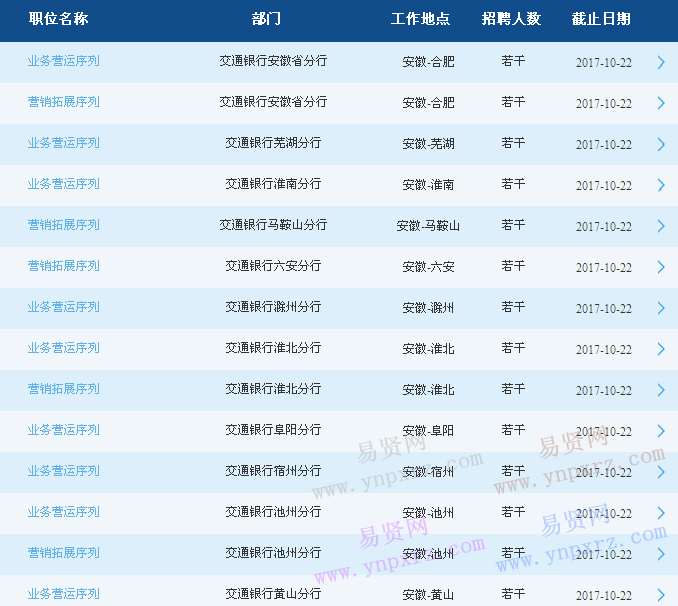Select department text 交通银行马鞍山分行
The width and height of the screenshot is (678, 606).
pos(273,225)
